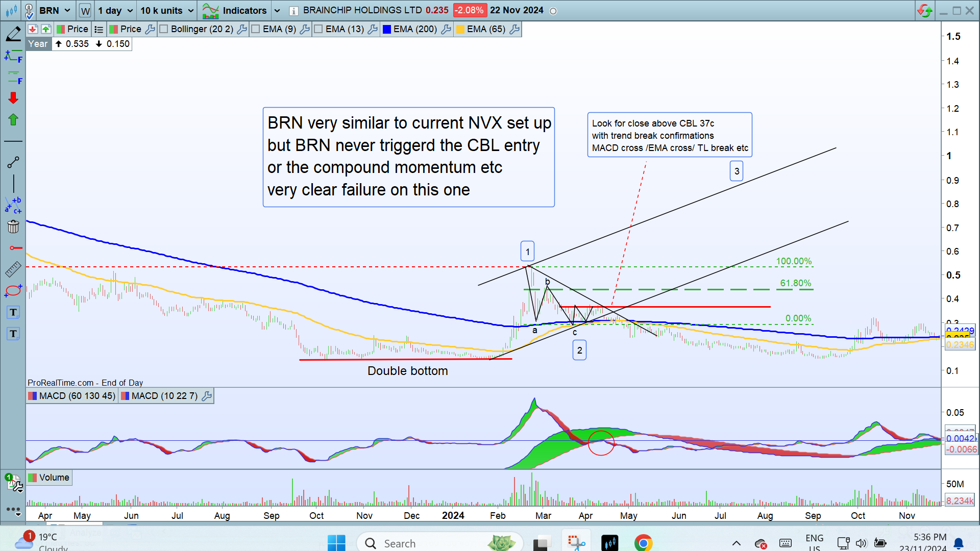Image resolution: width=980 pixels, height=551 pixels.
Task: Select the lower text note tool
Action: click(x=13, y=334)
